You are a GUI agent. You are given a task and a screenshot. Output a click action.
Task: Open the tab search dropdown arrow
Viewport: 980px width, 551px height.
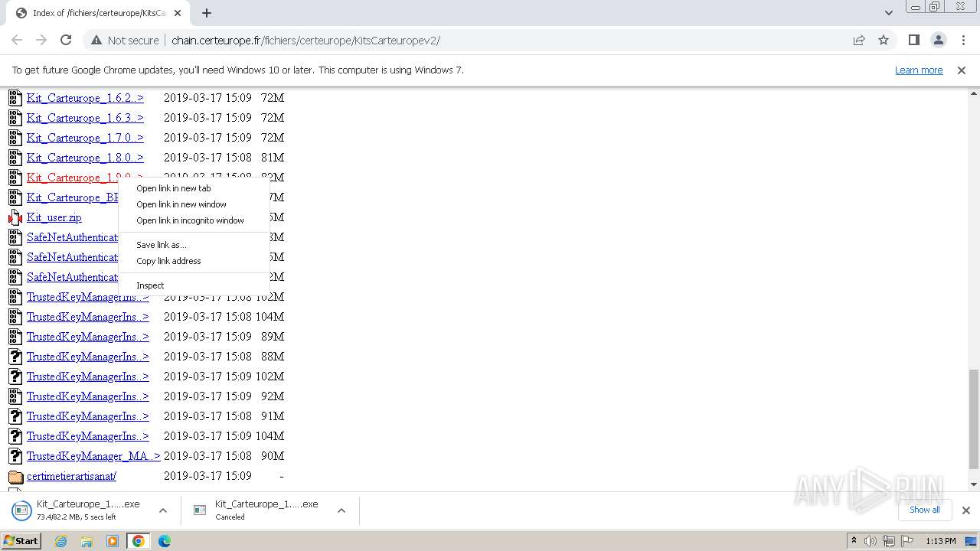click(x=888, y=13)
